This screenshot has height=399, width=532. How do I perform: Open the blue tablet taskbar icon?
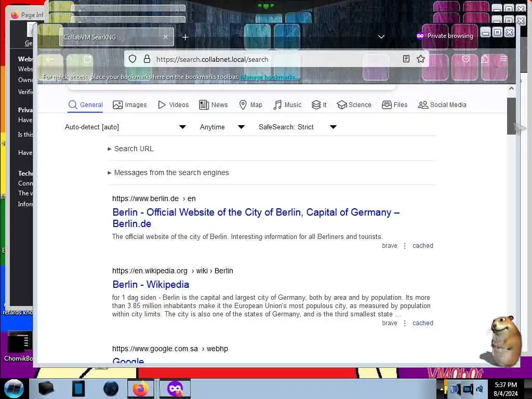click(x=78, y=389)
